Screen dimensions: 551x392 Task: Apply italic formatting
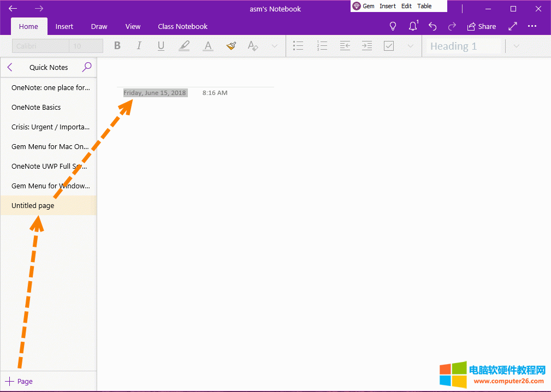pyautogui.click(x=139, y=45)
